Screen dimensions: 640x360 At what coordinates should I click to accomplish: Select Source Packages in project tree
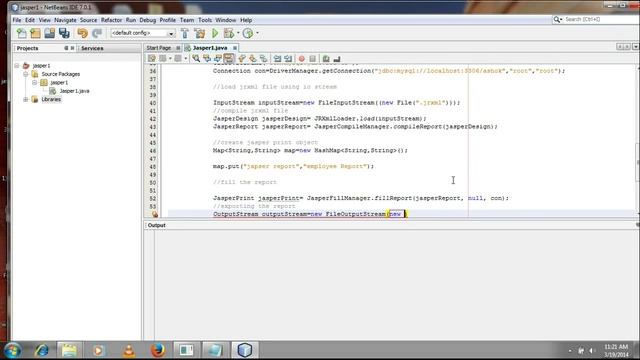point(60,74)
